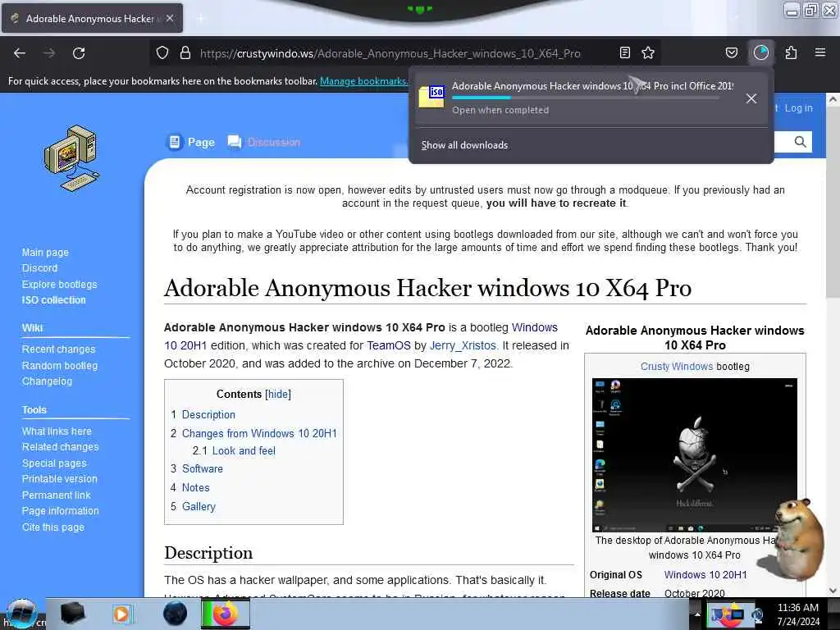Open Page information link

pyautogui.click(x=60, y=511)
